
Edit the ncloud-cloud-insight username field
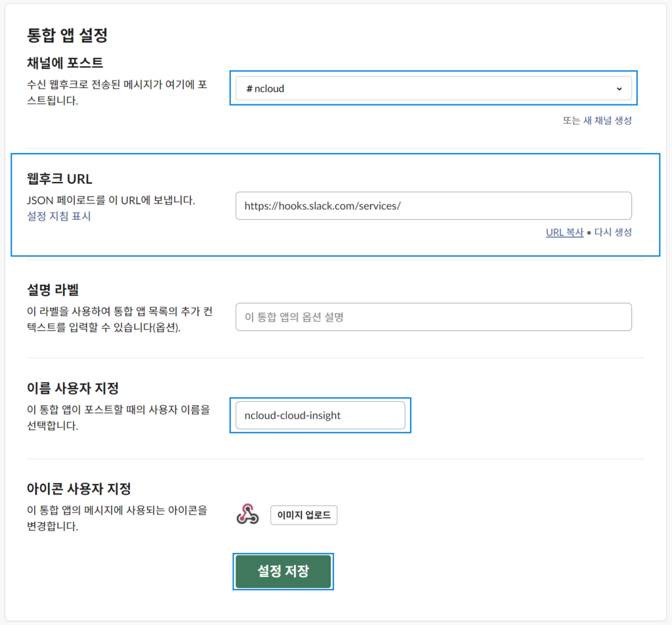320,415
